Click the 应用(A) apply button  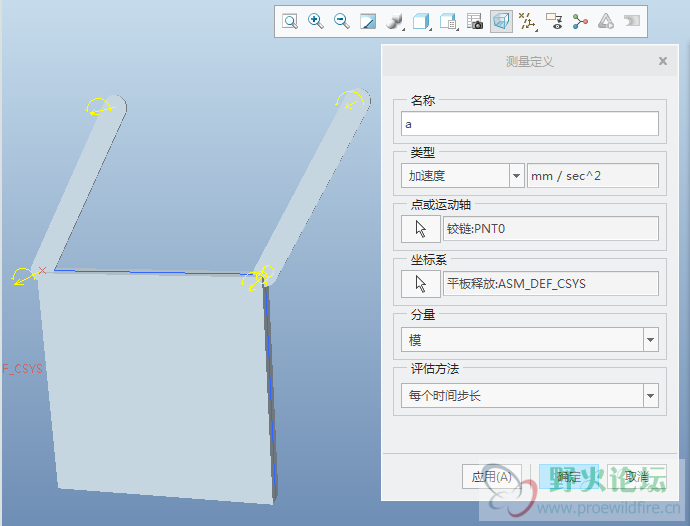coord(492,477)
